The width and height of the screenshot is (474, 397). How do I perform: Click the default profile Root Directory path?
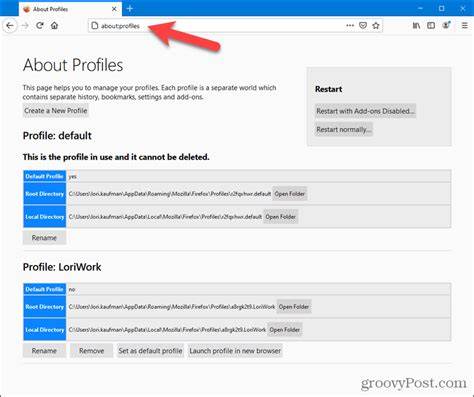tap(170, 194)
